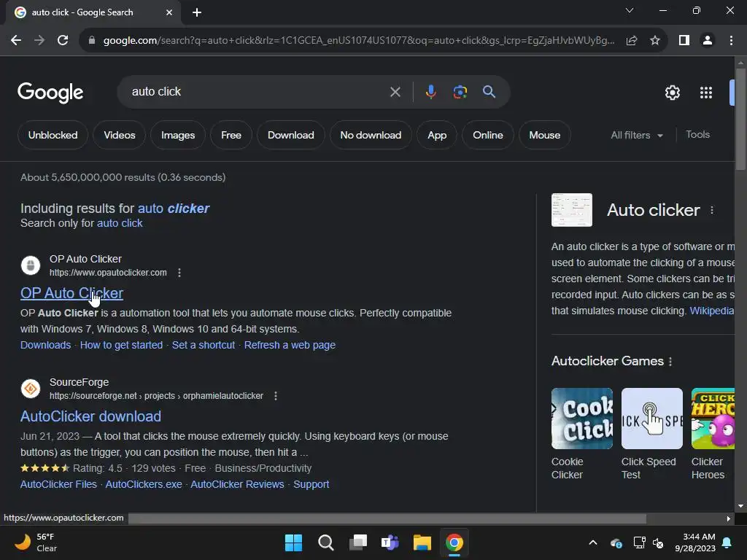Open the Downloads sitelink
Screen dimensions: 747x560
[45, 345]
